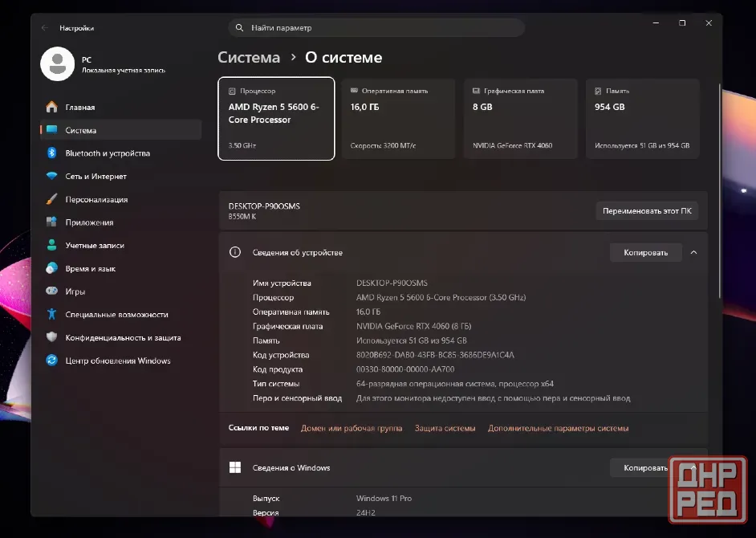Focus the Найти параметр search field
Viewport: 756px width, 538px height.
click(x=376, y=28)
